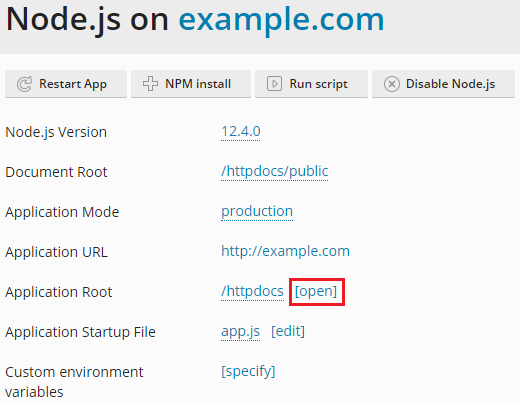Edit the /httpdocs application root path
Image resolution: width=520 pixels, height=403 pixels.
pyautogui.click(x=252, y=291)
